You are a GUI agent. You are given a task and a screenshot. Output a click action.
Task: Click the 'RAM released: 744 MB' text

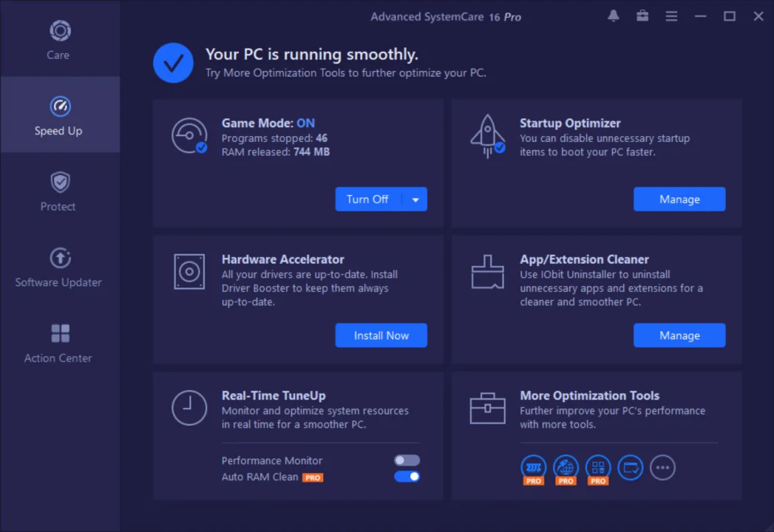coord(276,152)
